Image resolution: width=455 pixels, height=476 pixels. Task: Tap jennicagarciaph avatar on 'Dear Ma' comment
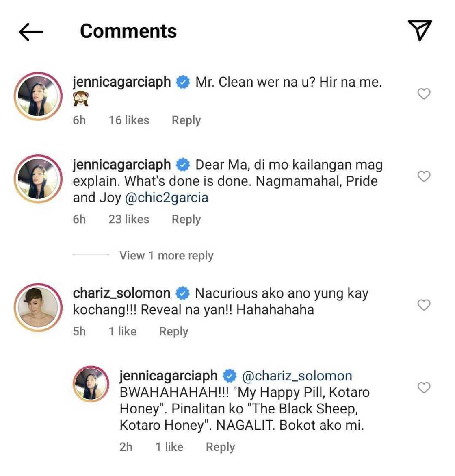coord(38,179)
